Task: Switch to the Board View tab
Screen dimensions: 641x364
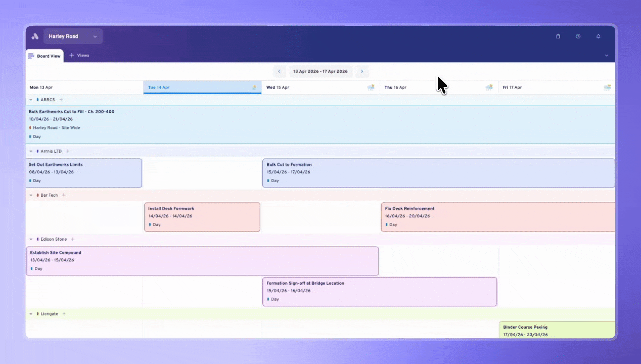Action: pyautogui.click(x=44, y=56)
